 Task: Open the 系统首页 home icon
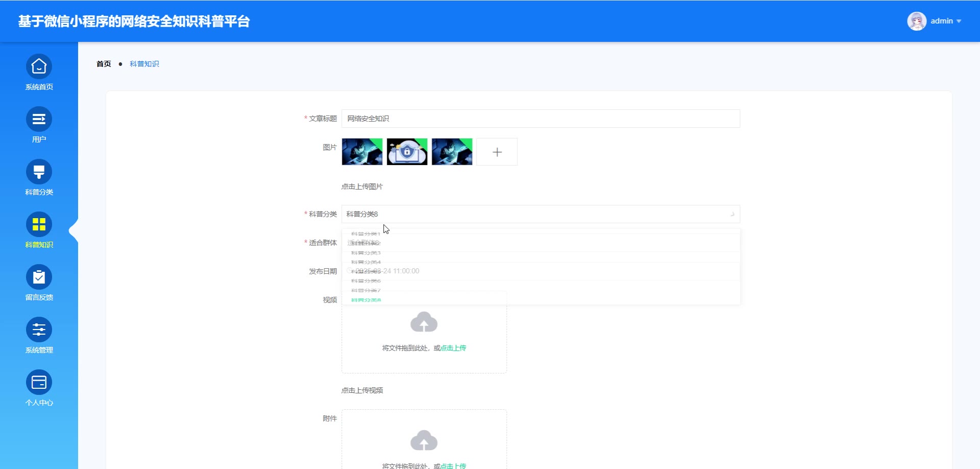(39, 66)
